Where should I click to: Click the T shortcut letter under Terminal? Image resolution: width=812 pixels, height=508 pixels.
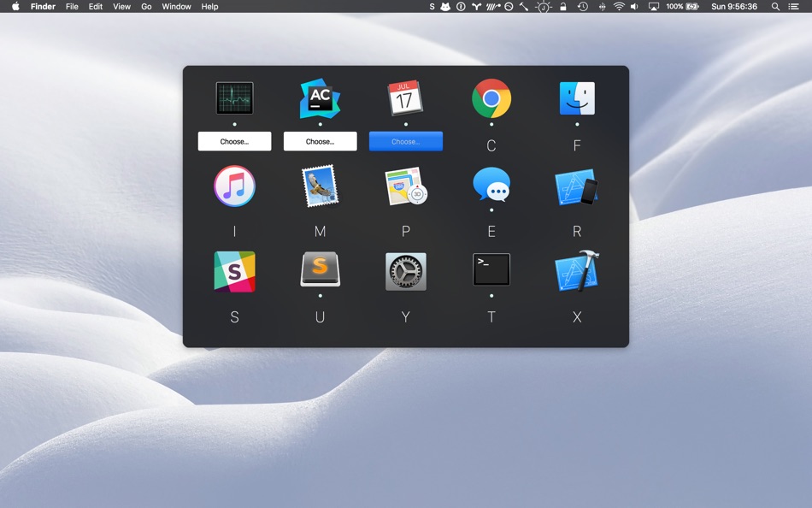coord(491,316)
